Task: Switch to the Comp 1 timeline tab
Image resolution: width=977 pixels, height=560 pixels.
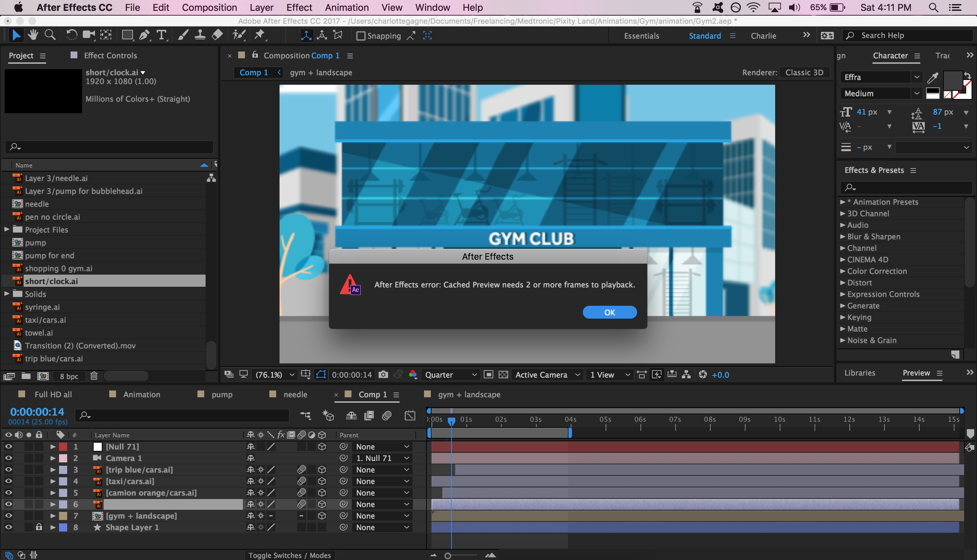Action: (372, 394)
